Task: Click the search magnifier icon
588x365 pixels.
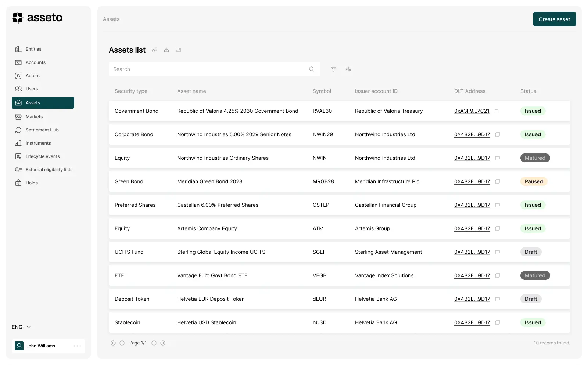Action: tap(312, 69)
